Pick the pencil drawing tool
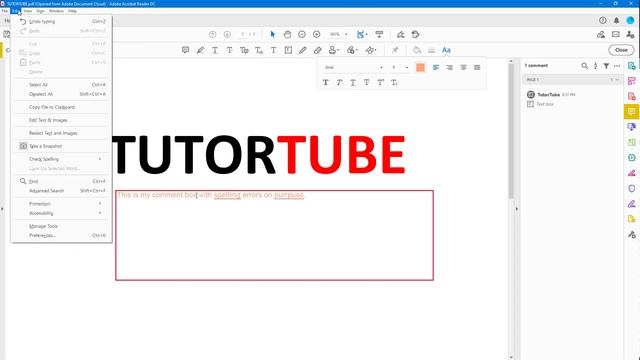 (x=302, y=50)
